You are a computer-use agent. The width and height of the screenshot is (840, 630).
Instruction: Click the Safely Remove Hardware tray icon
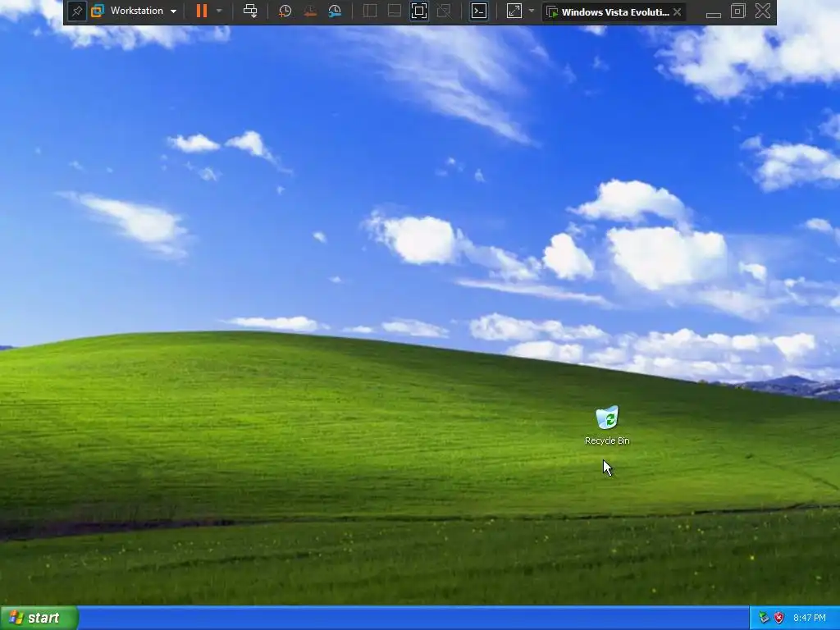tap(764, 618)
